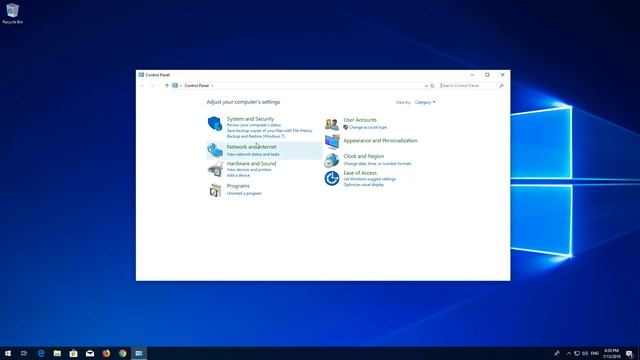The width and height of the screenshot is (640, 360).
Task: Open the View by Category dropdown
Action: pos(425,102)
